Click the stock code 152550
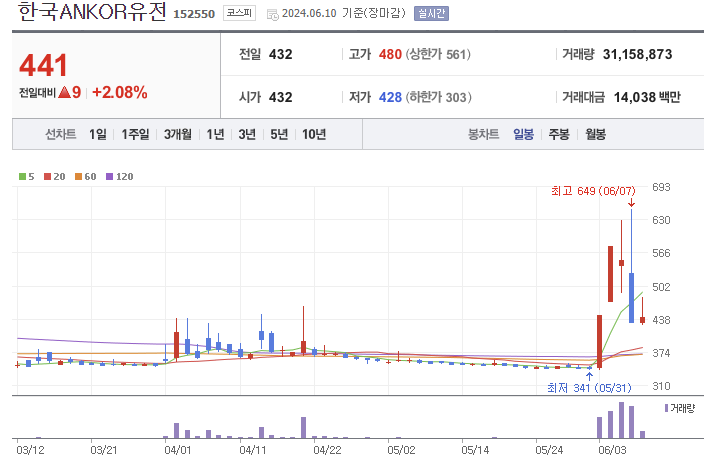 [194, 14]
